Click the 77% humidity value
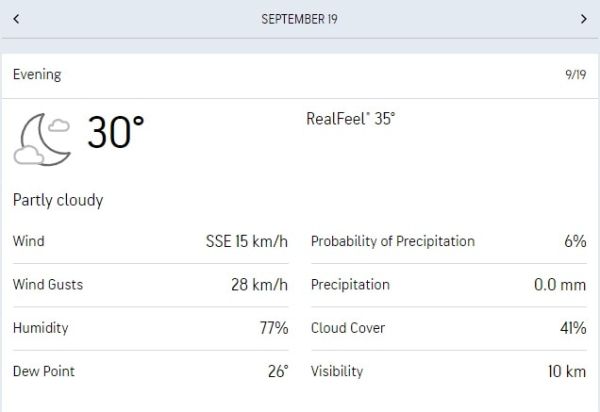 point(273,328)
